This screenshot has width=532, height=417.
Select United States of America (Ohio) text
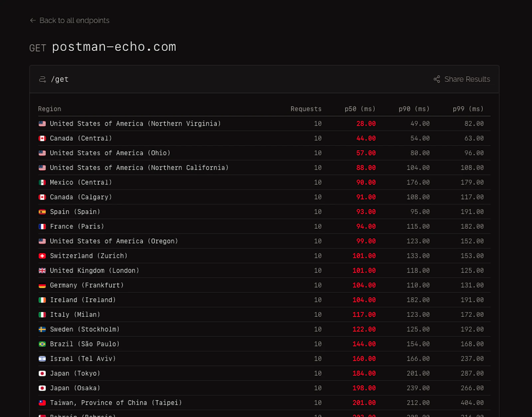[x=110, y=153]
